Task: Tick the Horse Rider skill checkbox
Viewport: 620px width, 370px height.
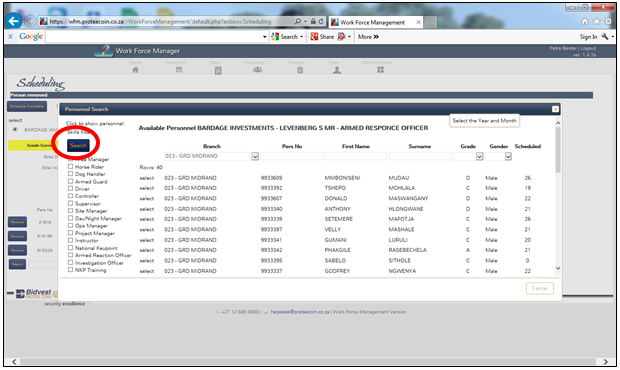Action: pyautogui.click(x=70, y=166)
